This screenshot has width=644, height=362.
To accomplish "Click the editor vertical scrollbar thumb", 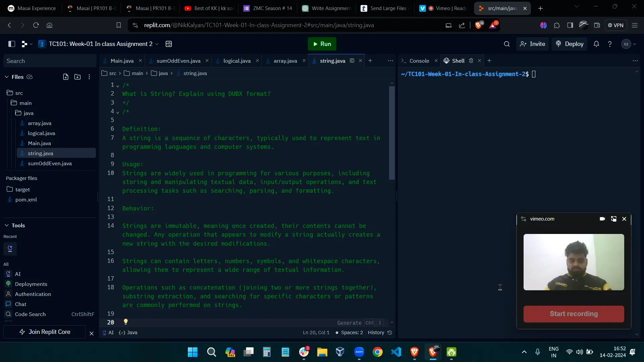I will coord(392,132).
